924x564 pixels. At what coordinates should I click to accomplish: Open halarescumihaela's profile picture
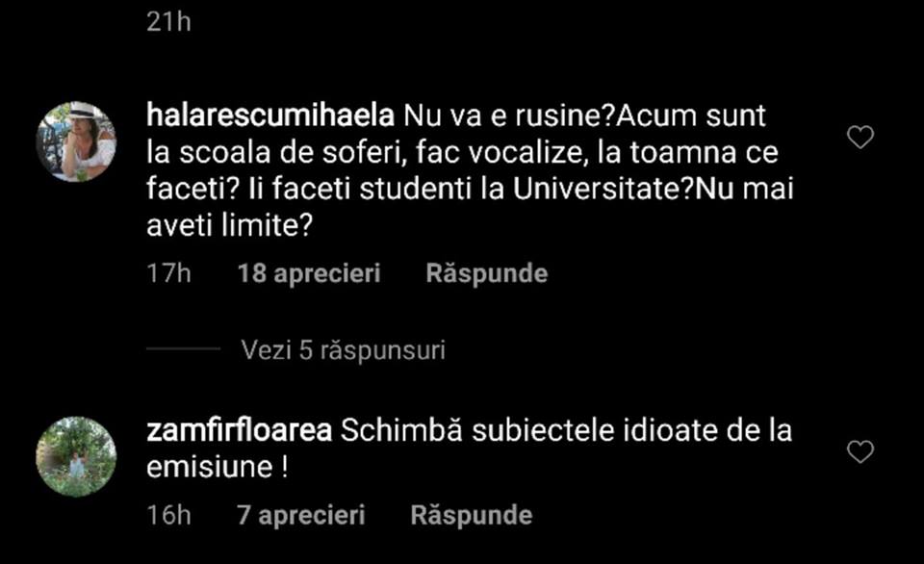(76, 141)
